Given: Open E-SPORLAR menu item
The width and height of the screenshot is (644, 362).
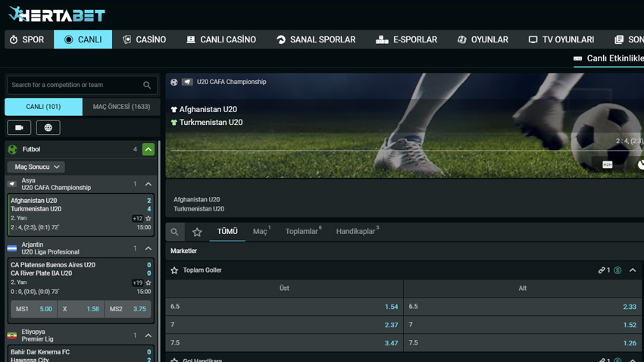Looking at the screenshot, I should 406,39.
